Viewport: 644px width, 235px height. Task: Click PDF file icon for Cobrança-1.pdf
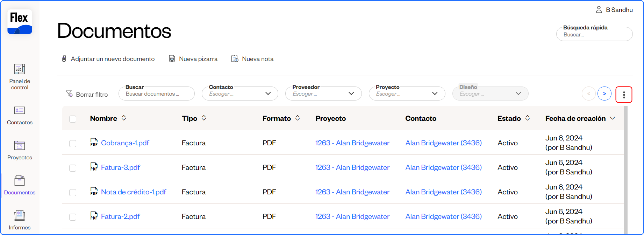94,142
